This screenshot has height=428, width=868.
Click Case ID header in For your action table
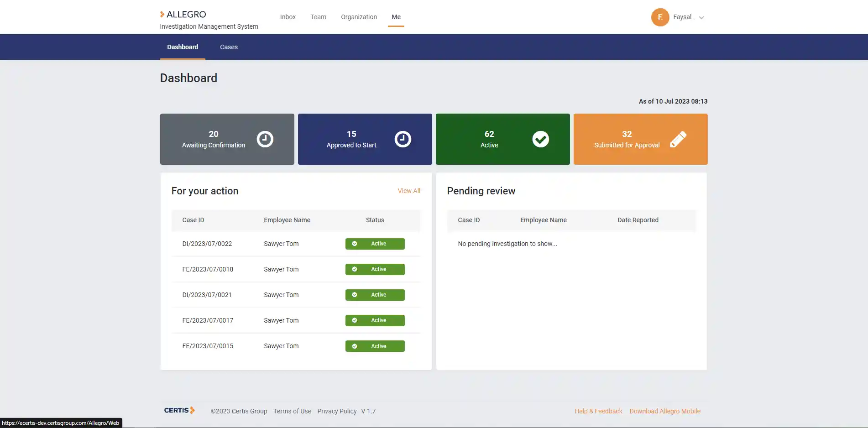pyautogui.click(x=193, y=220)
